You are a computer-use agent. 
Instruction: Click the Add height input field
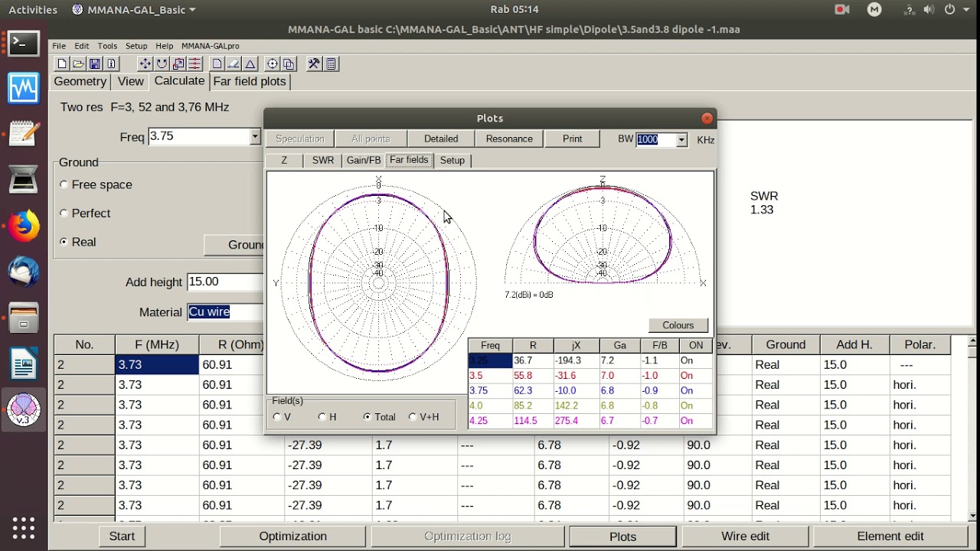pos(225,282)
